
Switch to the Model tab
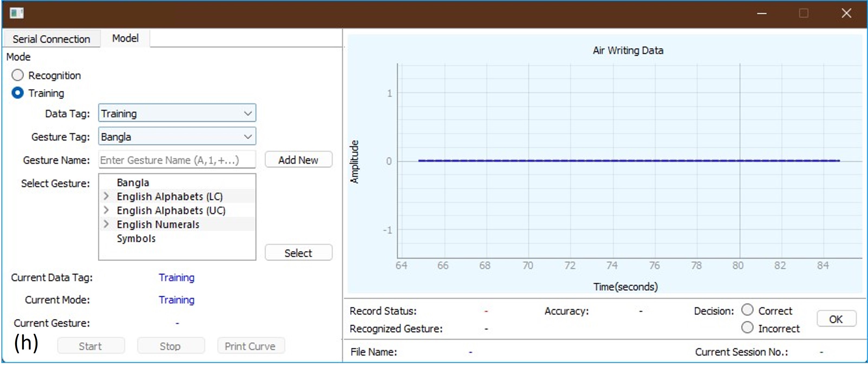[125, 38]
